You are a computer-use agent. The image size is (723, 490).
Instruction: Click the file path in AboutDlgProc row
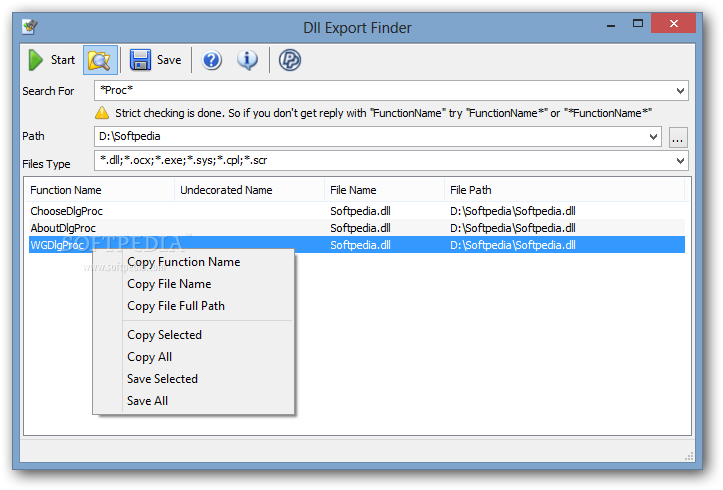[513, 228]
